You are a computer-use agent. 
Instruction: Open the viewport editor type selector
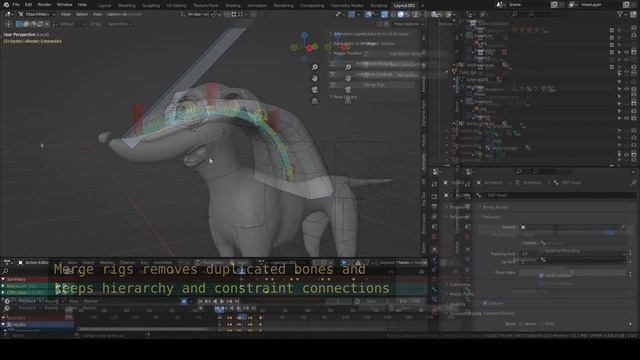click(x=8, y=14)
